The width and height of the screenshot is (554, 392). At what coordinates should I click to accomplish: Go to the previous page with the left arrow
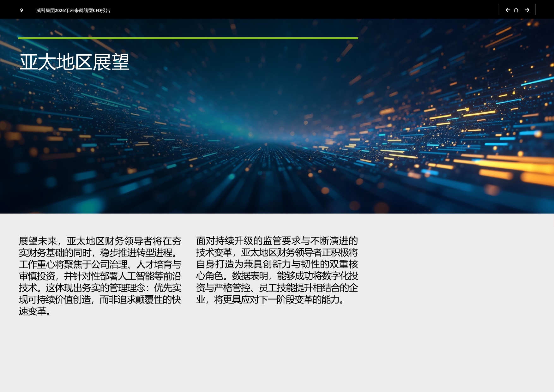click(x=508, y=10)
